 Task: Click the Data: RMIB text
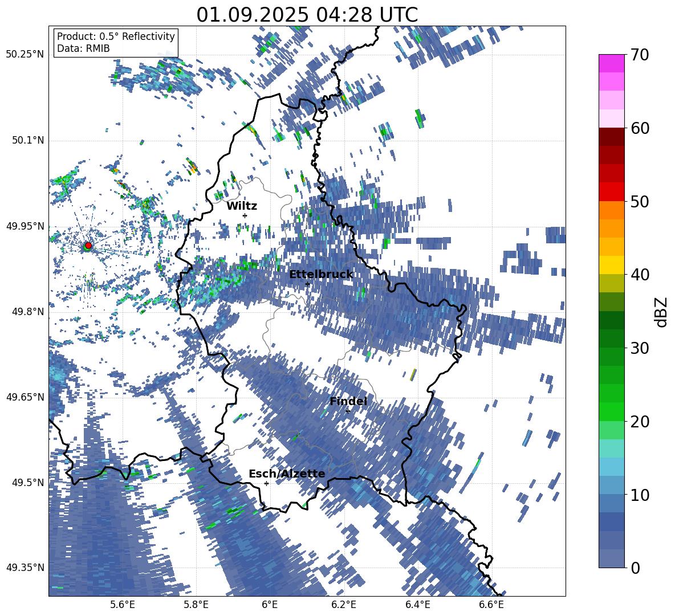click(x=83, y=48)
